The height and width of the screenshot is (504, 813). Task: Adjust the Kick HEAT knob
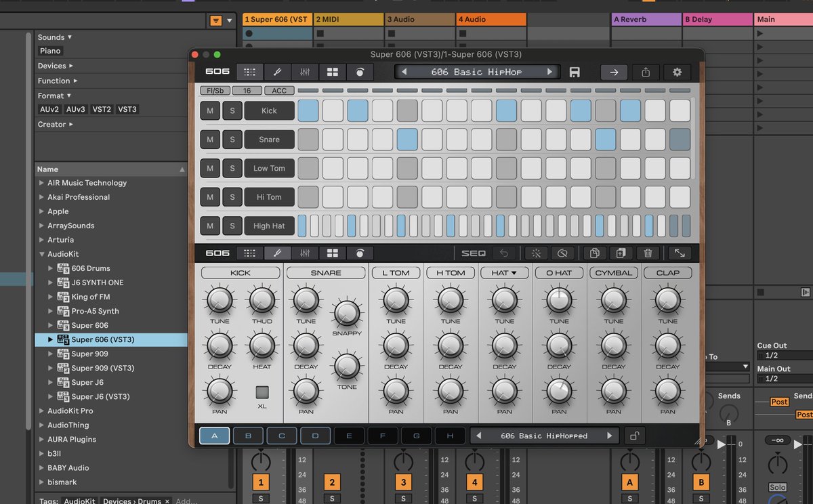(262, 345)
